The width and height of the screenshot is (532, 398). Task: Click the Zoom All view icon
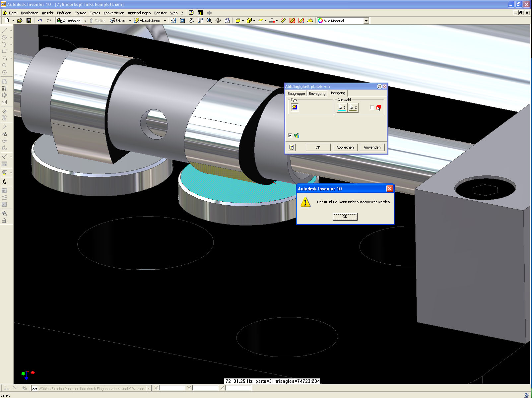[173, 21]
